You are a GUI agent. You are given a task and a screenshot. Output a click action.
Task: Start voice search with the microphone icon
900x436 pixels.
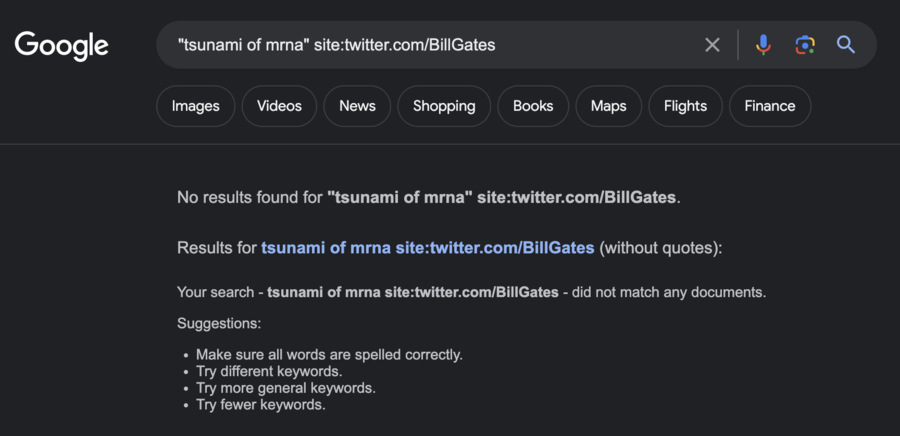(x=763, y=45)
